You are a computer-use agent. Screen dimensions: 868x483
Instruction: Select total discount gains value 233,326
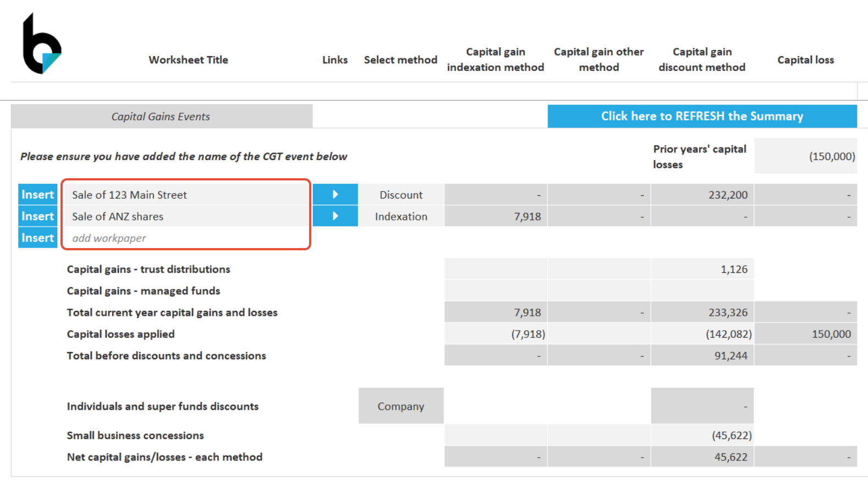click(702, 312)
